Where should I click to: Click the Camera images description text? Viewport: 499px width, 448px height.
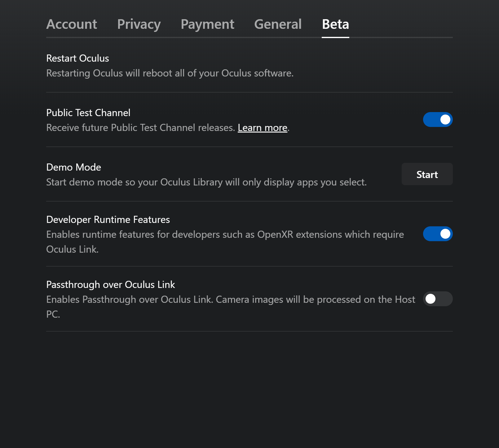pyautogui.click(x=231, y=307)
